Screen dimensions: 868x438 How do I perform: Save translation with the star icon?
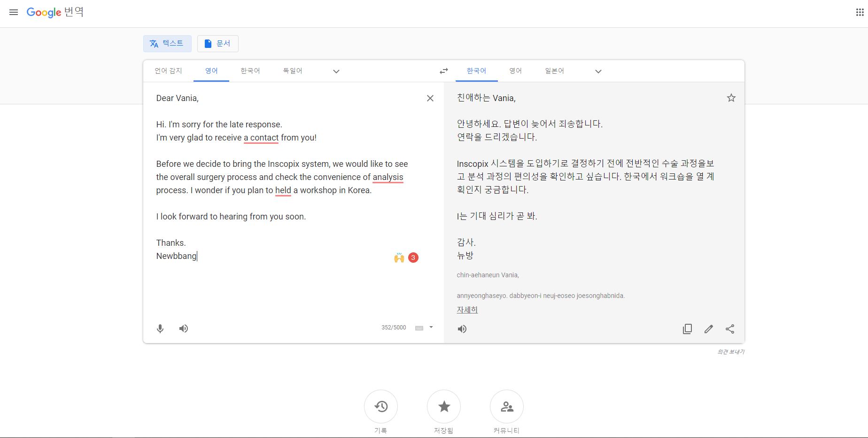(731, 98)
